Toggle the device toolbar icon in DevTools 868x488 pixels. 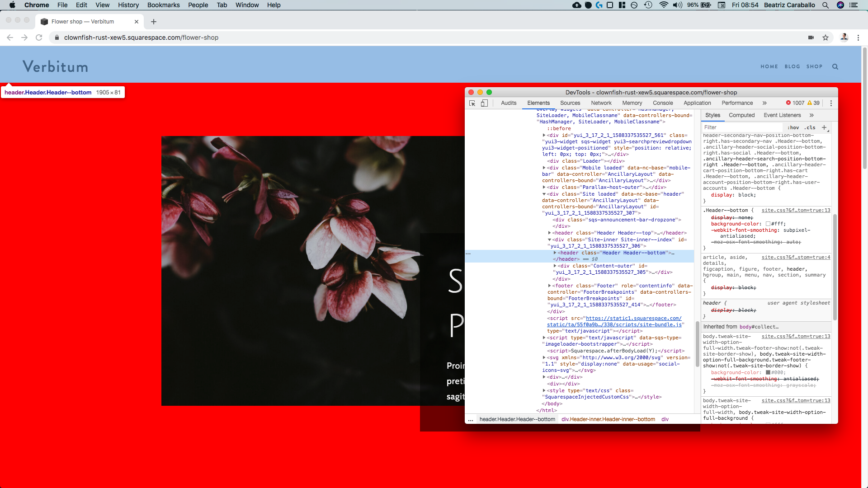pyautogui.click(x=484, y=103)
